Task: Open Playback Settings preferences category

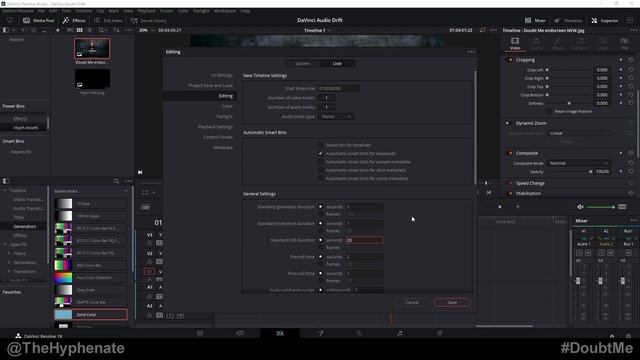Action: 215,127
